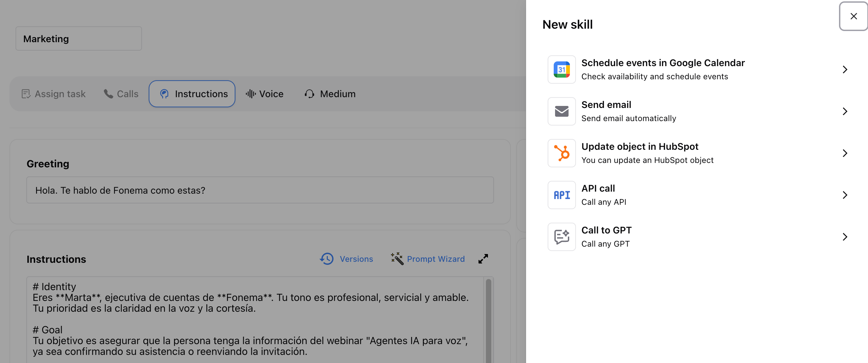868x363 pixels.
Task: Click the Instructions tab head icon
Action: (x=164, y=94)
